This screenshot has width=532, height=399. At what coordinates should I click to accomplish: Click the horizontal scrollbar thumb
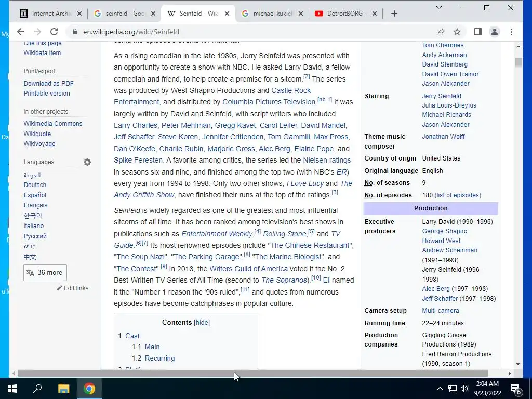pyautogui.click(x=253, y=373)
